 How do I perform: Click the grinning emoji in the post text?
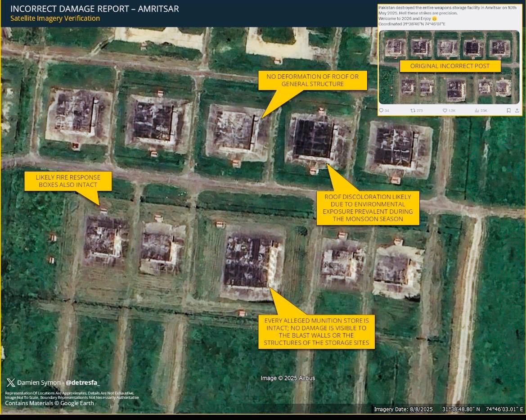[434, 18]
